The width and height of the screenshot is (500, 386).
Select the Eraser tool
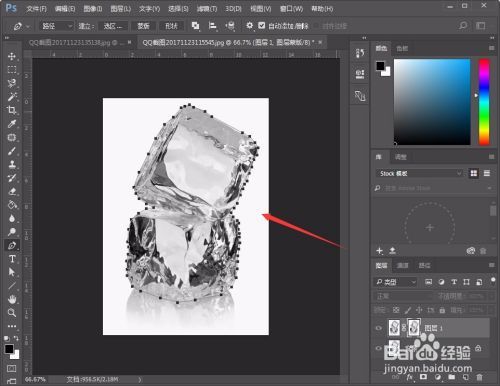[12, 191]
